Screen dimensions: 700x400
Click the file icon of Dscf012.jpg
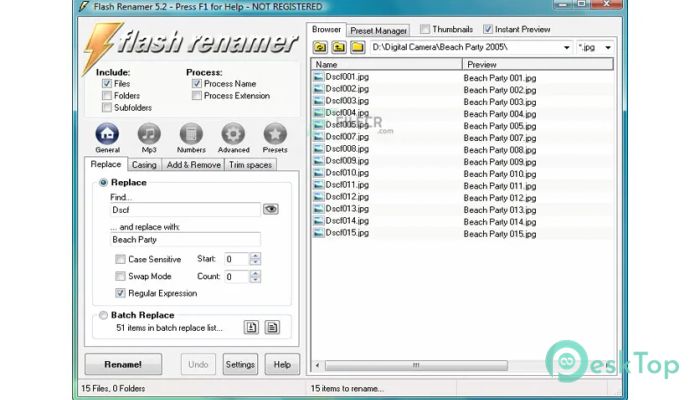318,197
